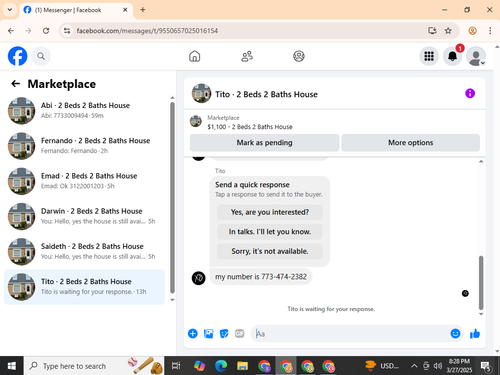500x375 pixels.
Task: Send quick reply In talks. I'll let you know.
Action: [x=270, y=232]
